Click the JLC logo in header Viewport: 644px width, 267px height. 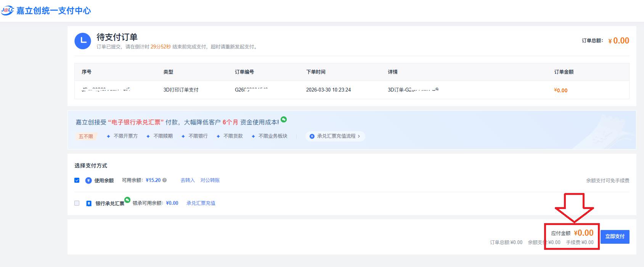[8, 10]
